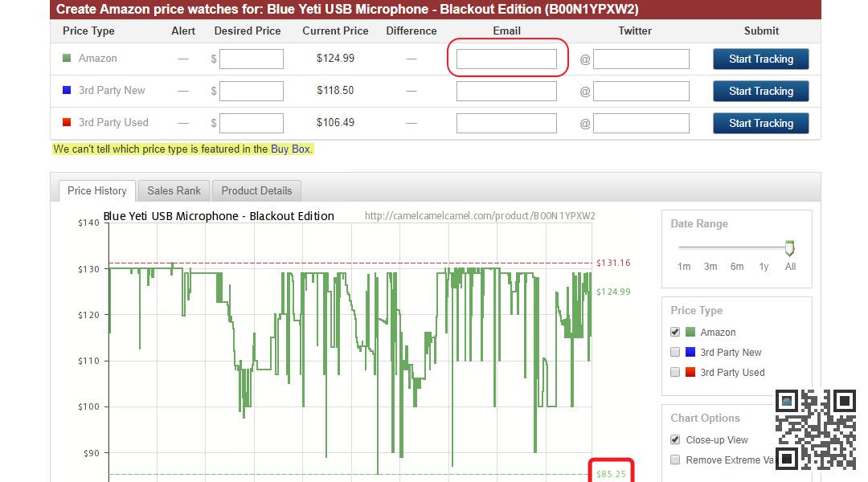Screen dimensions: 868x482
Task: Click the QR code image
Action: tap(815, 430)
